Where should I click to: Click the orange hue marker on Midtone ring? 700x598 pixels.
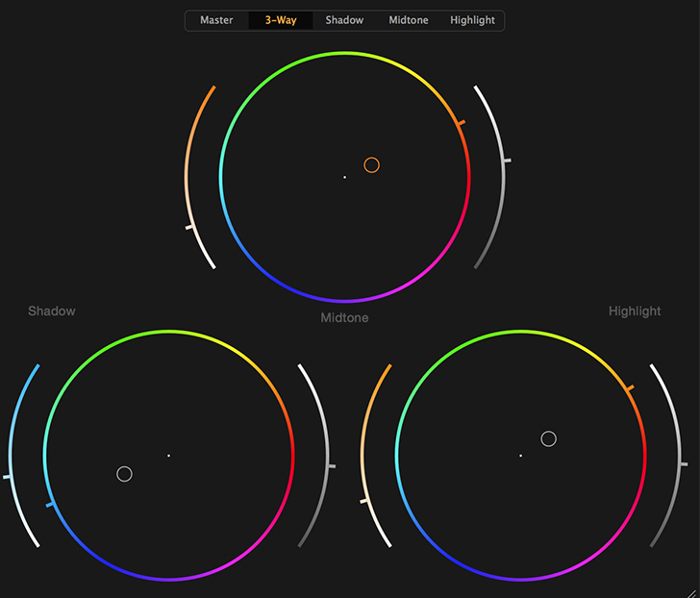(x=462, y=122)
